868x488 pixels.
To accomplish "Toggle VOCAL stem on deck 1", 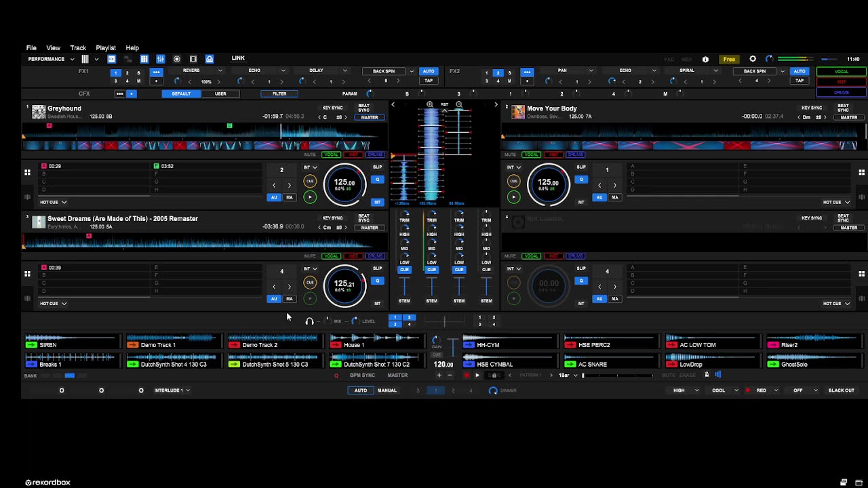I will tap(331, 155).
